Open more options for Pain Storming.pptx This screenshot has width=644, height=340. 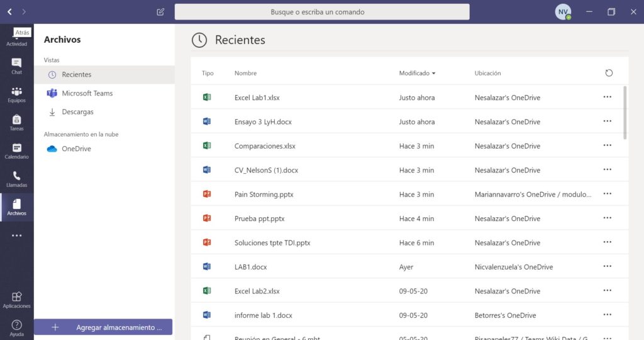tap(607, 194)
